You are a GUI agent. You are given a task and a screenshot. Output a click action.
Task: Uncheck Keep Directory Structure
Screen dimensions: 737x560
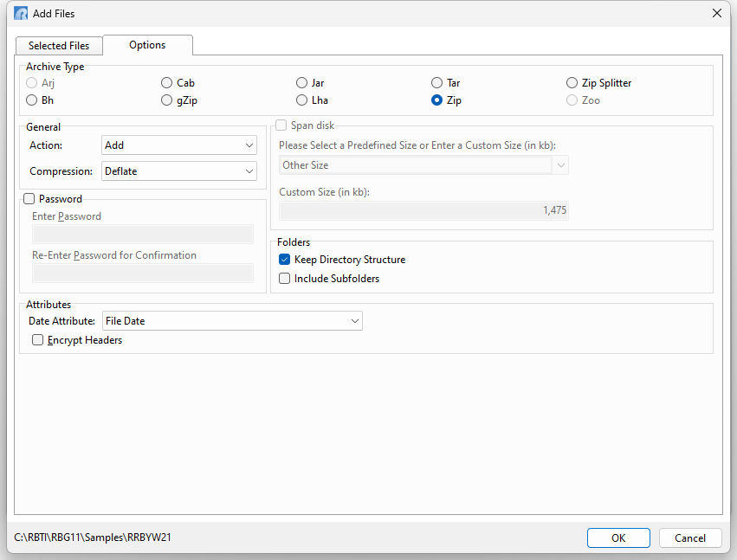[284, 260]
